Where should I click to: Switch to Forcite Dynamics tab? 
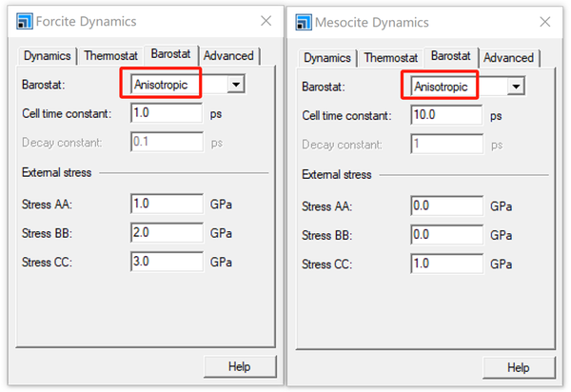pos(47,56)
